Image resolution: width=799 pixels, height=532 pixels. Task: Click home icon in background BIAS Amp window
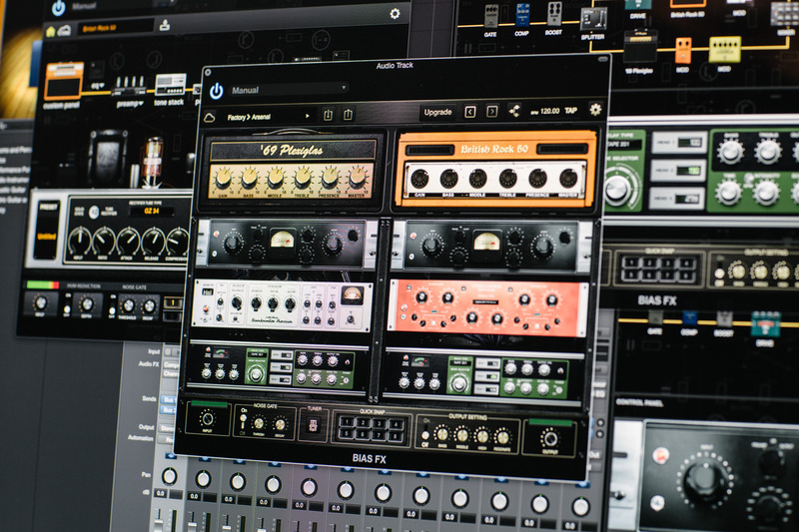coord(51,31)
